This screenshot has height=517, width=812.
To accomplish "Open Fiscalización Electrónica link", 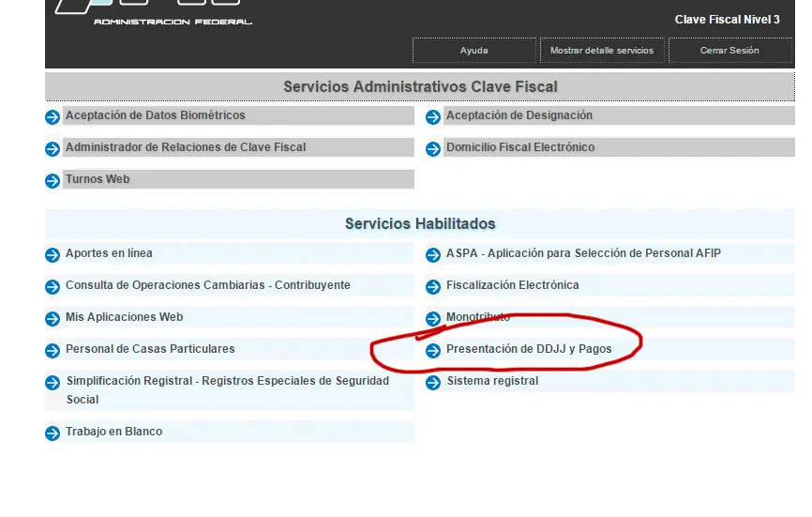I will [x=513, y=285].
